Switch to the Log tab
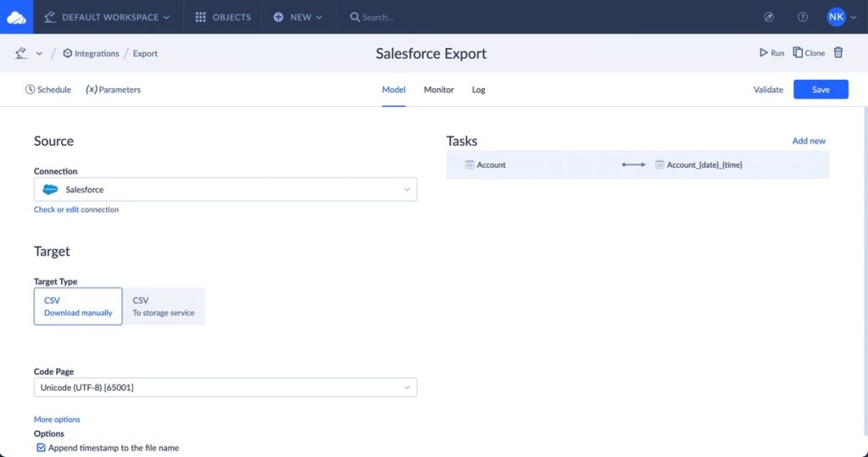Screen dimensions: 868x457 tap(478, 89)
